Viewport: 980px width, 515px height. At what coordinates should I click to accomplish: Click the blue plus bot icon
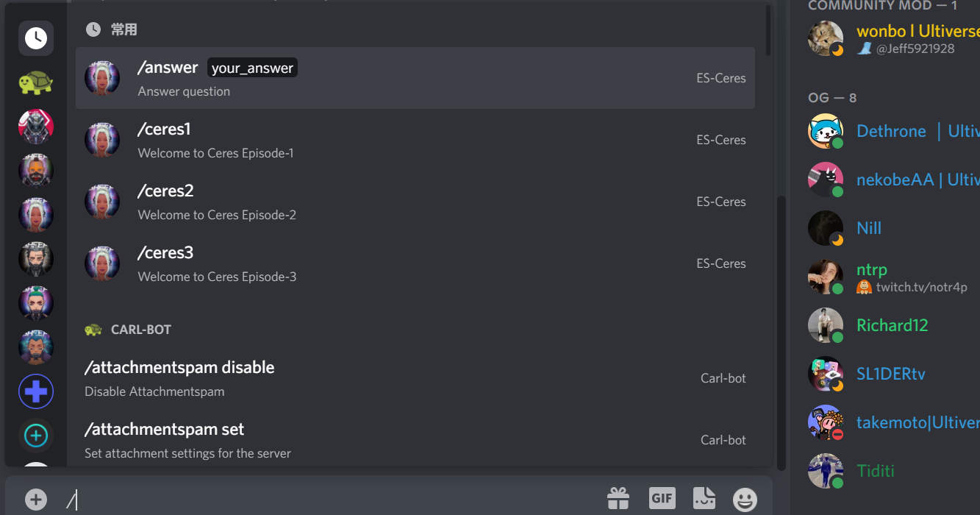[x=35, y=391]
